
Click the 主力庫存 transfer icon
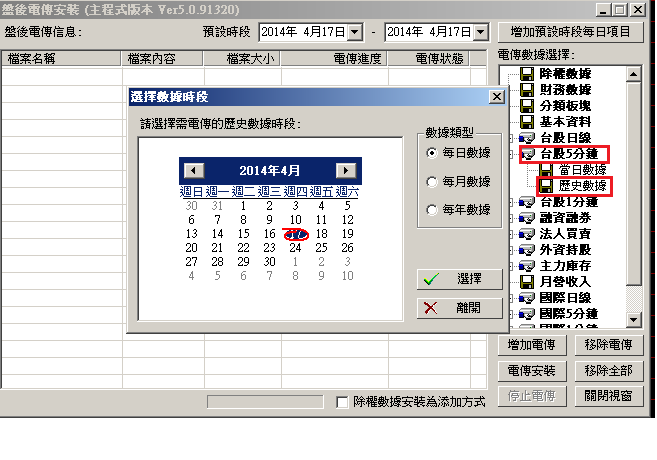pos(527,266)
